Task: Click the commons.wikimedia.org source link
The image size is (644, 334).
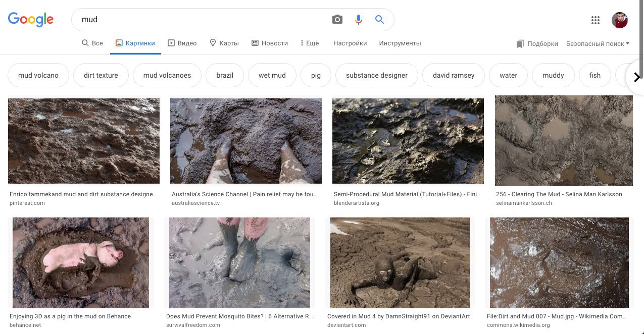Action: (518, 325)
